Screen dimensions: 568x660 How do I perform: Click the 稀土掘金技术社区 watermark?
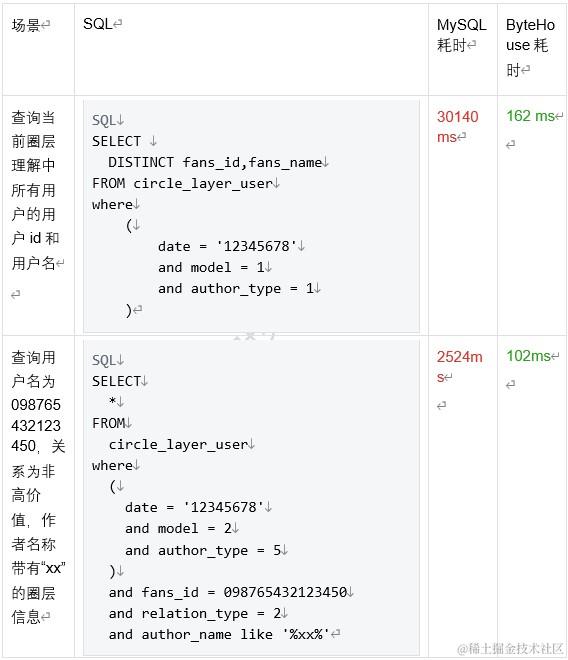coord(510,648)
